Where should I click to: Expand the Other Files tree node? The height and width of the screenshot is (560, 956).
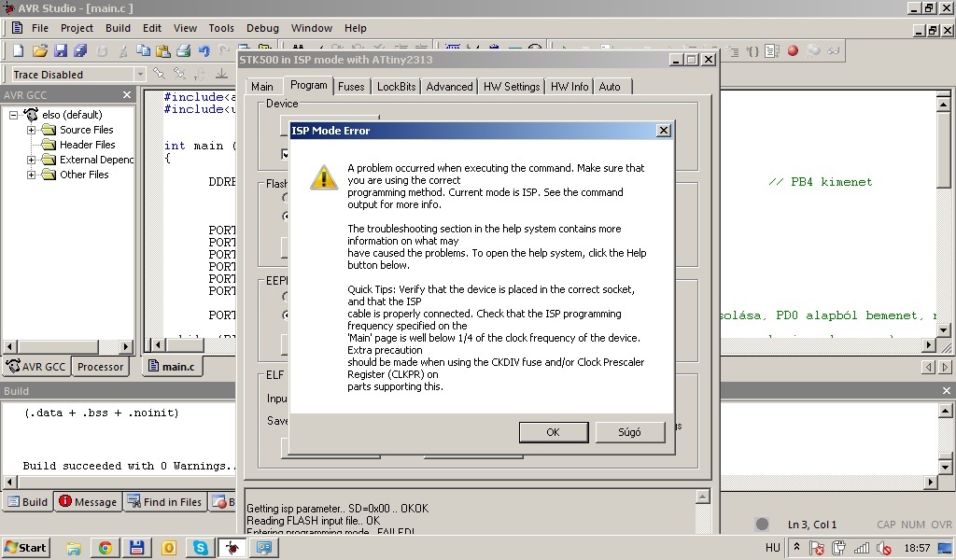point(31,175)
